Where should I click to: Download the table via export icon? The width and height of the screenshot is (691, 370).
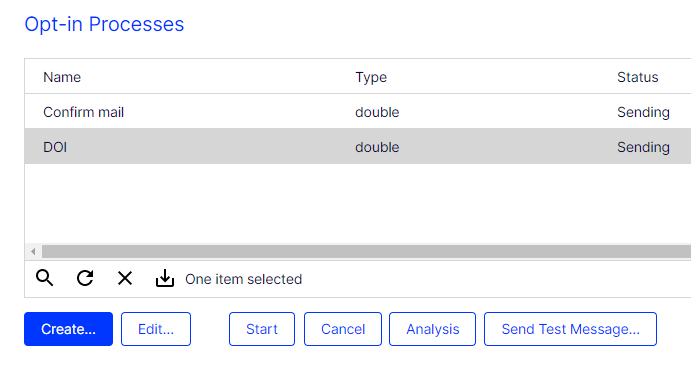click(x=165, y=278)
